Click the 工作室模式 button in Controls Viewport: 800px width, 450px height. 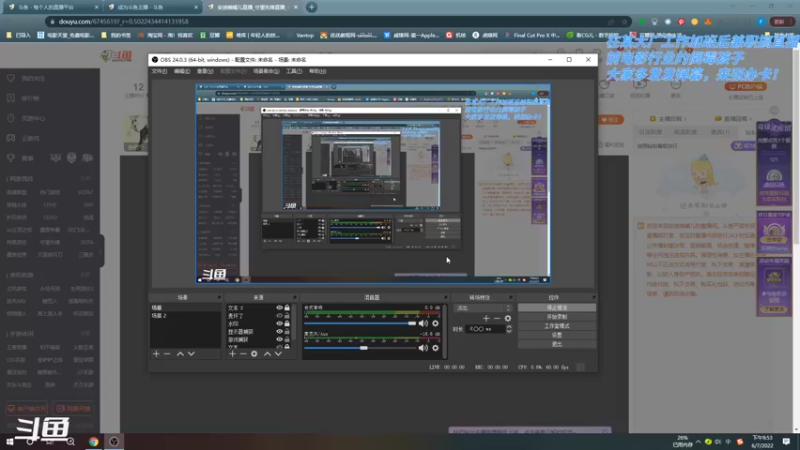557,326
